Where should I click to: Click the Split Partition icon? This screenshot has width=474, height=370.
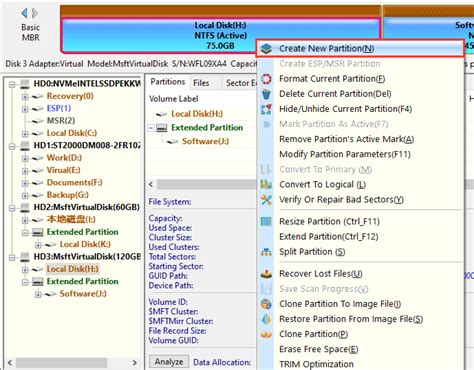coord(266,252)
